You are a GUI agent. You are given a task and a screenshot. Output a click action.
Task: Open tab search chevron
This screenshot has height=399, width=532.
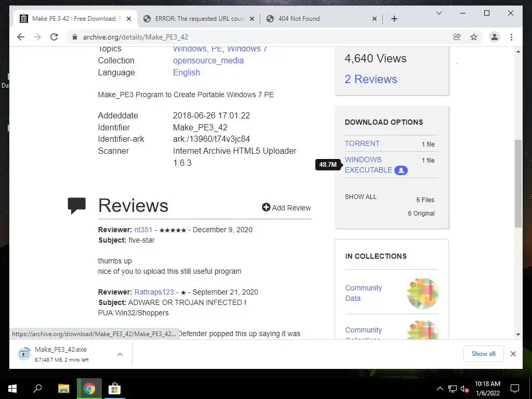(x=438, y=13)
